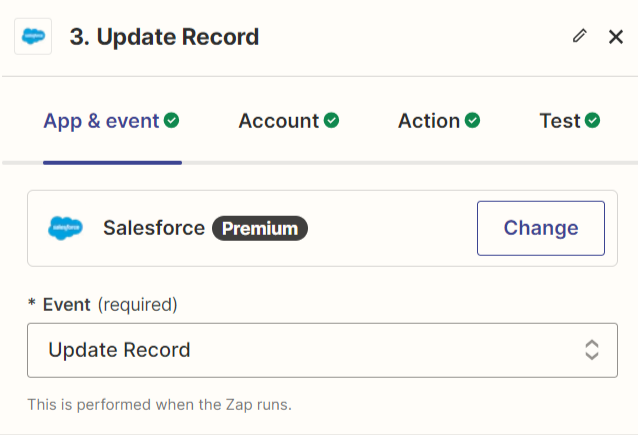Switch to the Account tab
638x435 pixels.
point(288,121)
